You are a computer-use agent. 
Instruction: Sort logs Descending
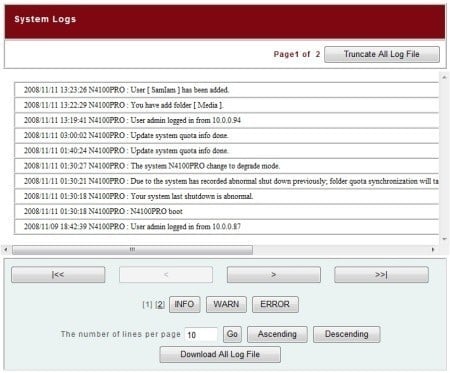point(346,334)
